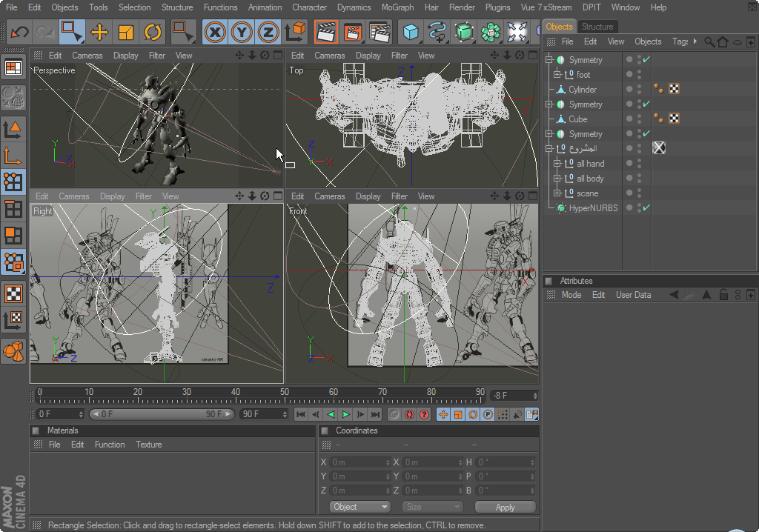Screen dimensions: 759x532
Task: Toggle the Z axis lock
Action: tap(268, 32)
